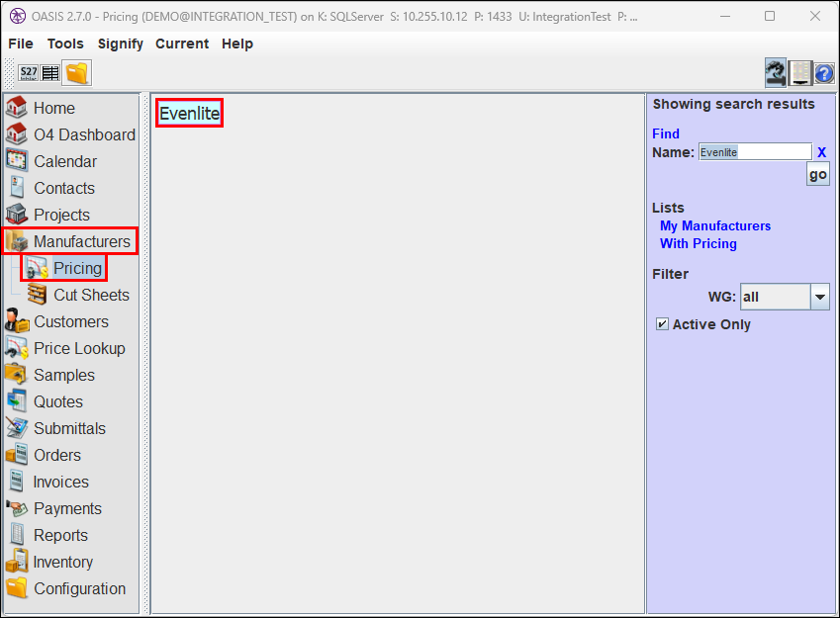The height and width of the screenshot is (618, 840).
Task: Select Price Lookup label in tree
Action: pos(79,349)
